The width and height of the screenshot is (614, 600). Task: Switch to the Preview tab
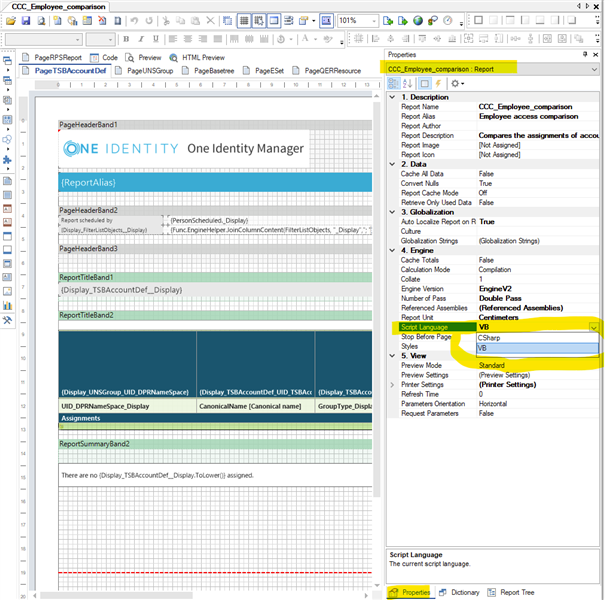point(143,58)
